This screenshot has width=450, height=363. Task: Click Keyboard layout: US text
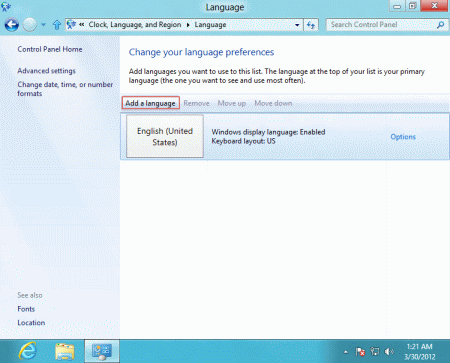tap(243, 141)
